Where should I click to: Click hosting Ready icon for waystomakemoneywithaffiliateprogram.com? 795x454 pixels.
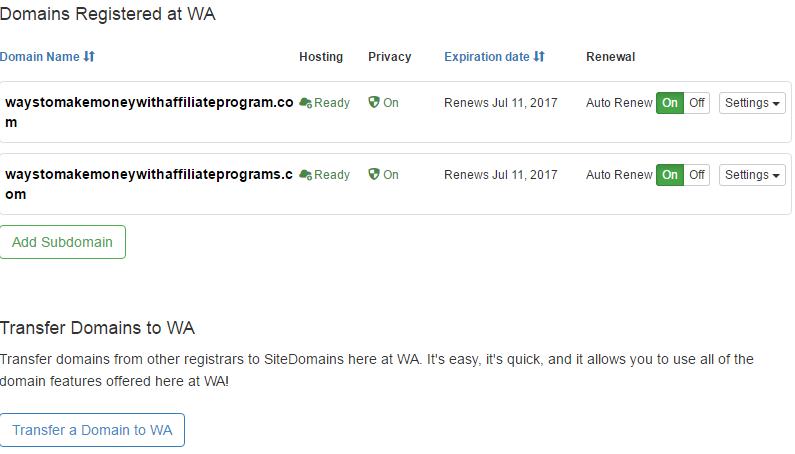[305, 103]
